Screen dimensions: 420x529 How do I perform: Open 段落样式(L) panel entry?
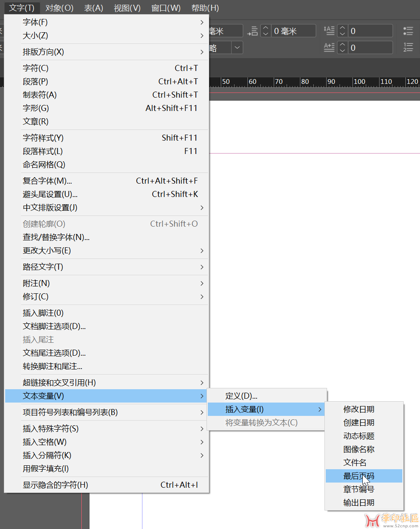(107, 151)
